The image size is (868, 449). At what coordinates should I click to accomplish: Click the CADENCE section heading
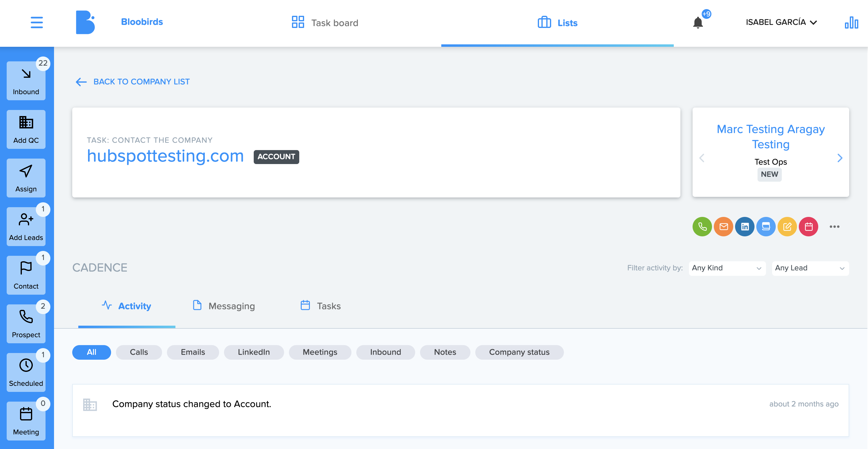(x=100, y=268)
